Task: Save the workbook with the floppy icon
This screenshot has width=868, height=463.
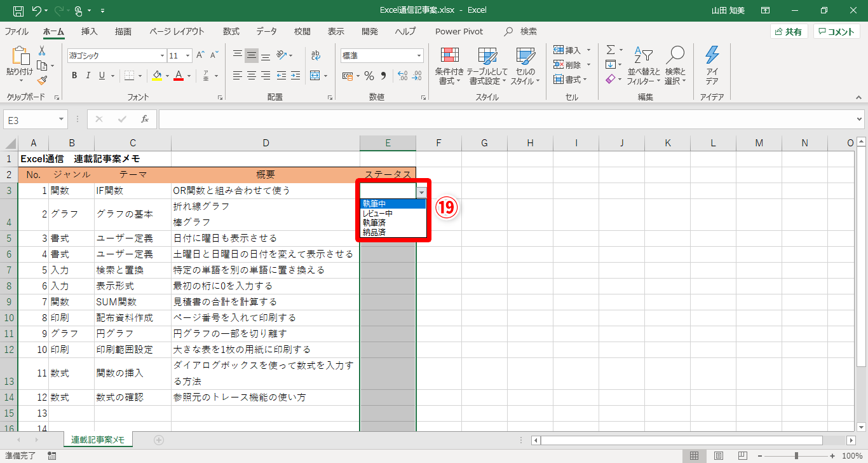Action: (x=18, y=10)
